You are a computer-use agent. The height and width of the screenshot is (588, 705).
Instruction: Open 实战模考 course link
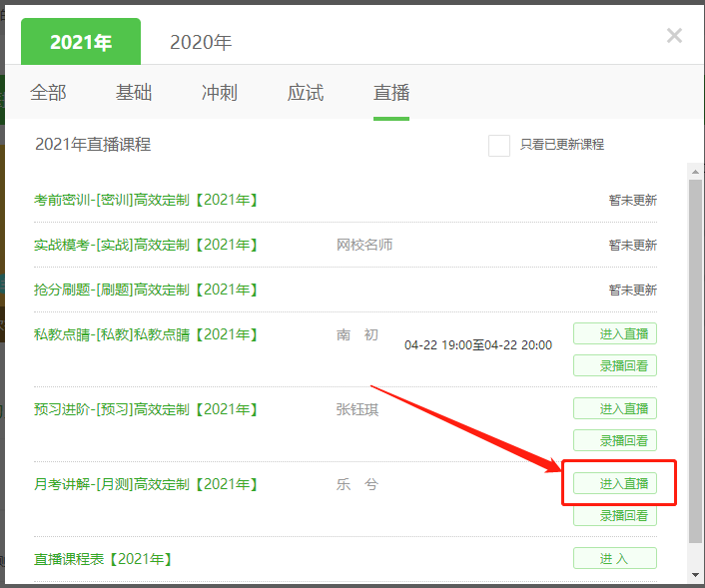click(x=146, y=245)
